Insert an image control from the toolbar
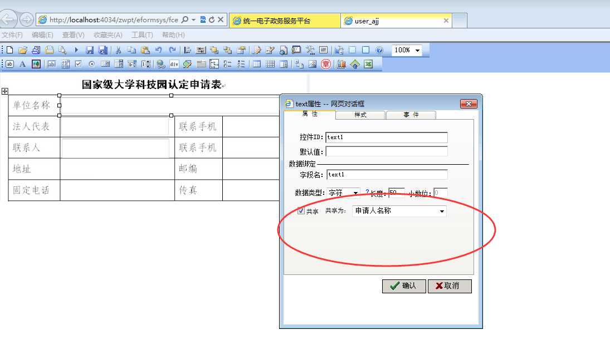The image size is (610, 364). click(36, 64)
